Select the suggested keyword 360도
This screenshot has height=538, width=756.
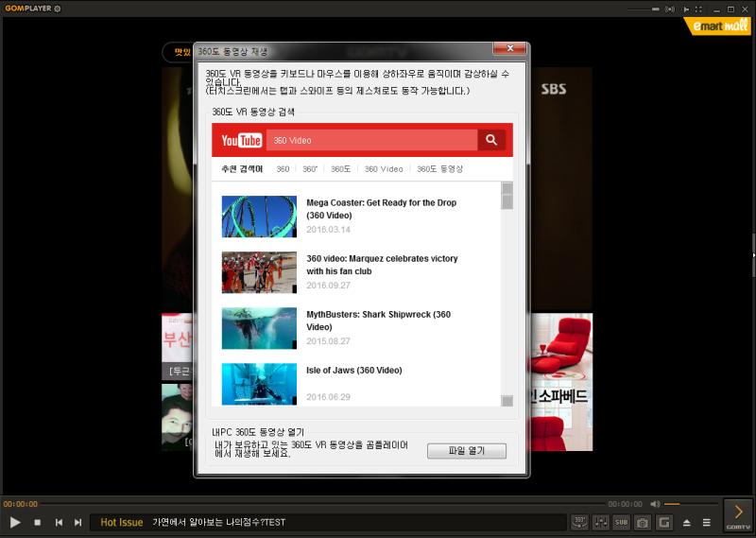tap(340, 169)
